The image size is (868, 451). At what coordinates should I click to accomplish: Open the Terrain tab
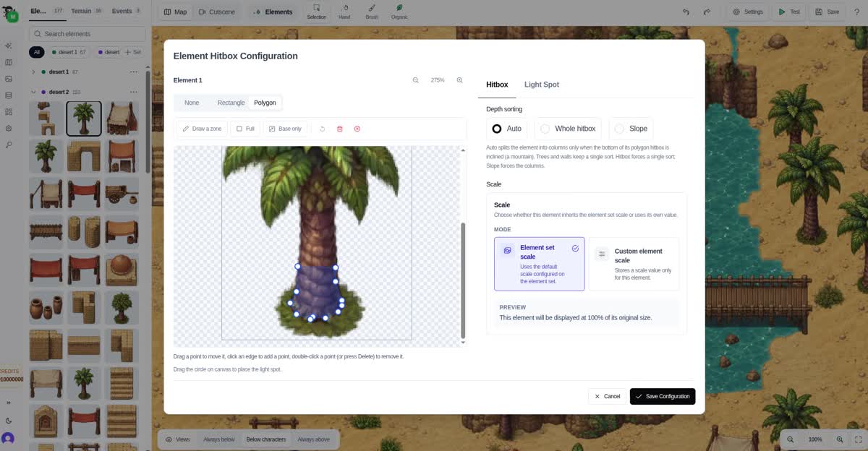point(86,11)
